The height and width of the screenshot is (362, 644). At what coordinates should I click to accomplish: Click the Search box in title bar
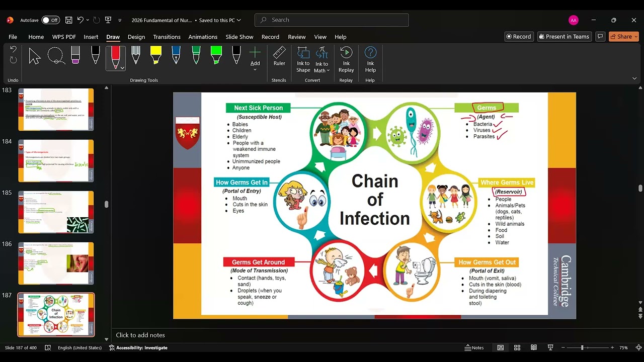[x=332, y=20]
